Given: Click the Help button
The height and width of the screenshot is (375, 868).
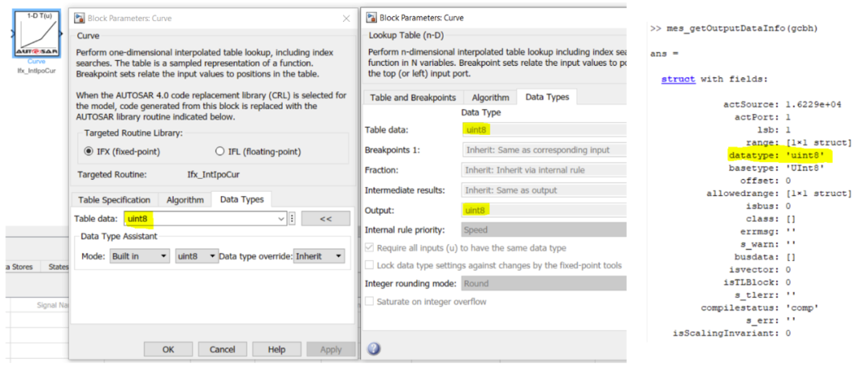Looking at the screenshot, I should (x=276, y=349).
